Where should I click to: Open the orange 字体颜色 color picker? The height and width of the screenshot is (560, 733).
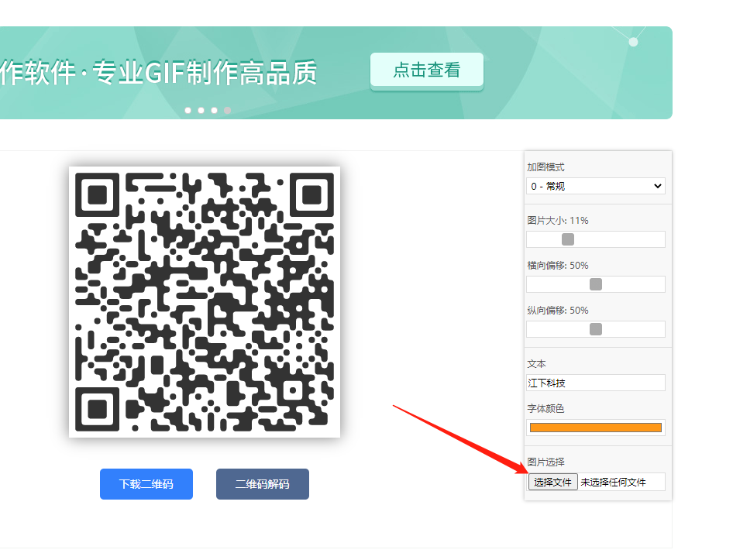pos(596,428)
